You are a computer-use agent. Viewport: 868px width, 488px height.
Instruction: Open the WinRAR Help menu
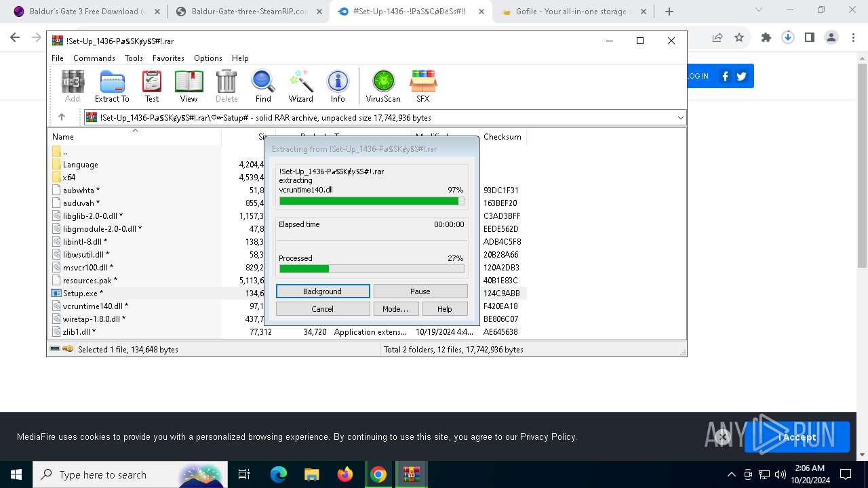click(240, 58)
